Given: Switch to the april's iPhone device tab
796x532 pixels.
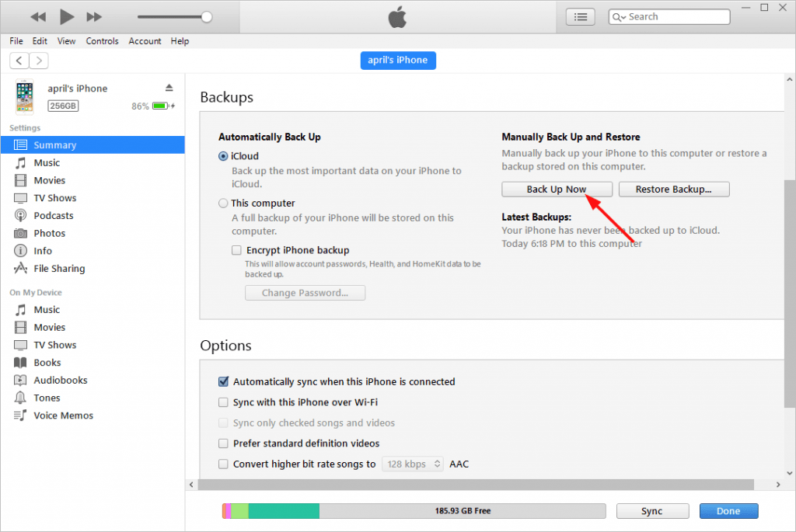Looking at the screenshot, I should (x=398, y=60).
